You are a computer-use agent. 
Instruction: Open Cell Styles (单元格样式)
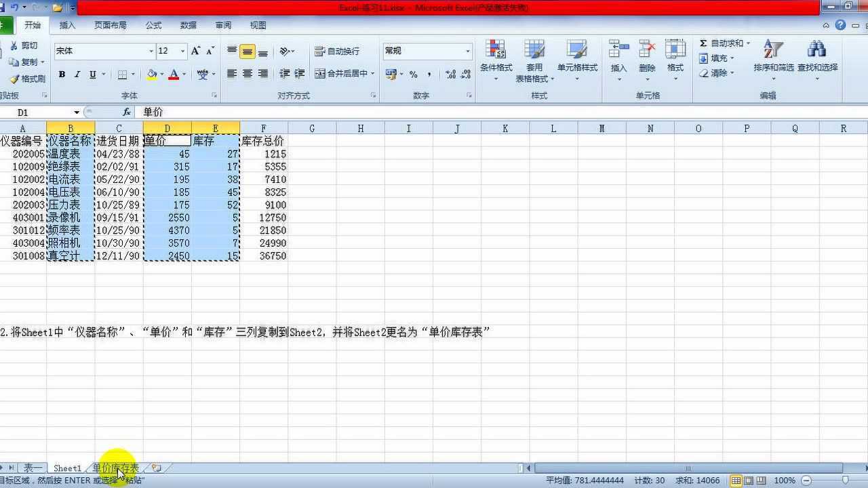click(577, 61)
